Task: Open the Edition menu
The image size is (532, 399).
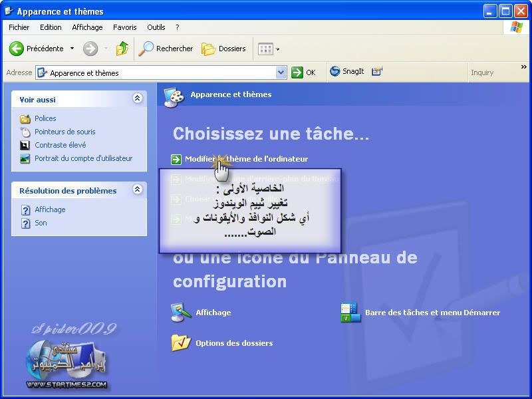Action: (x=51, y=27)
